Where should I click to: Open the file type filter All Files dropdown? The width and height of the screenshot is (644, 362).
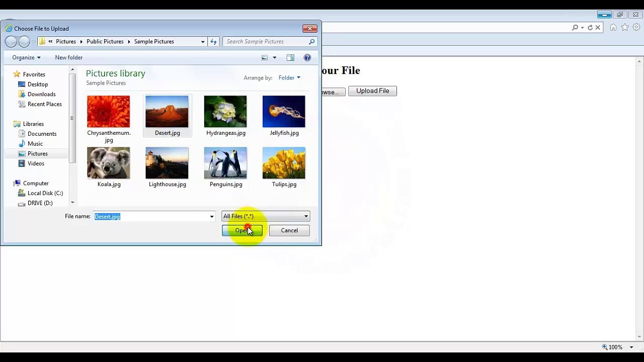click(x=266, y=216)
